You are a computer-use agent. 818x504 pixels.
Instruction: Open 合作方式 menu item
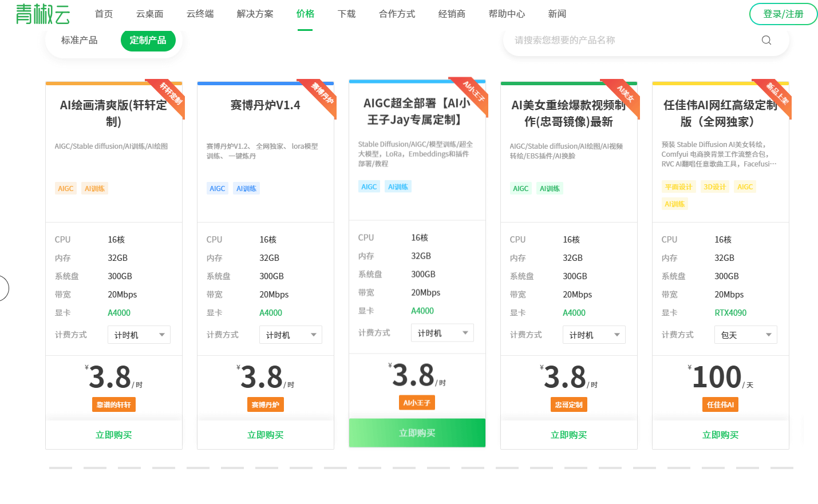[397, 14]
